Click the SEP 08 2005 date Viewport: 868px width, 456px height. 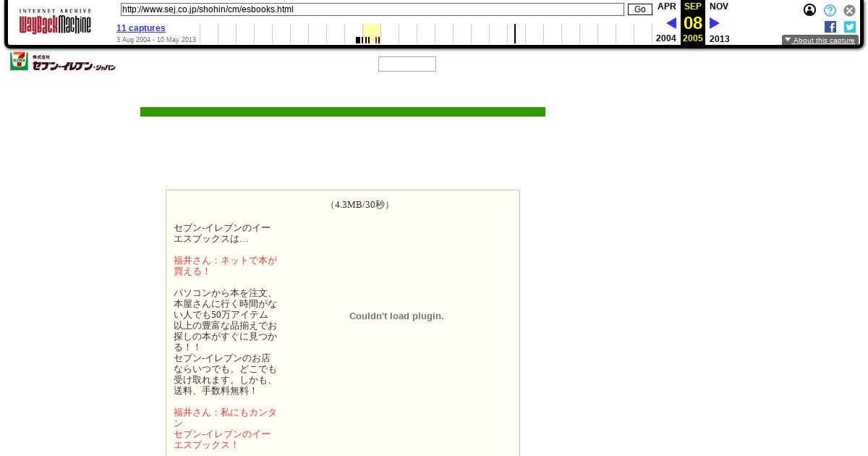tap(693, 22)
